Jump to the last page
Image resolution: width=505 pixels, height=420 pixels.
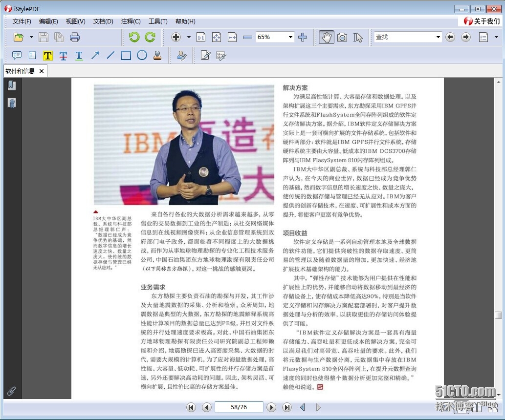pos(286,407)
